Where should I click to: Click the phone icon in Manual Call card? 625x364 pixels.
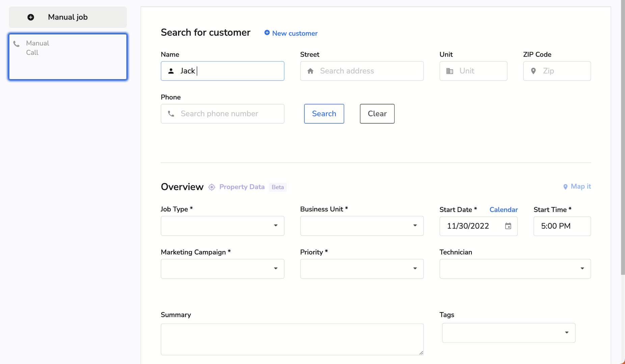16,44
